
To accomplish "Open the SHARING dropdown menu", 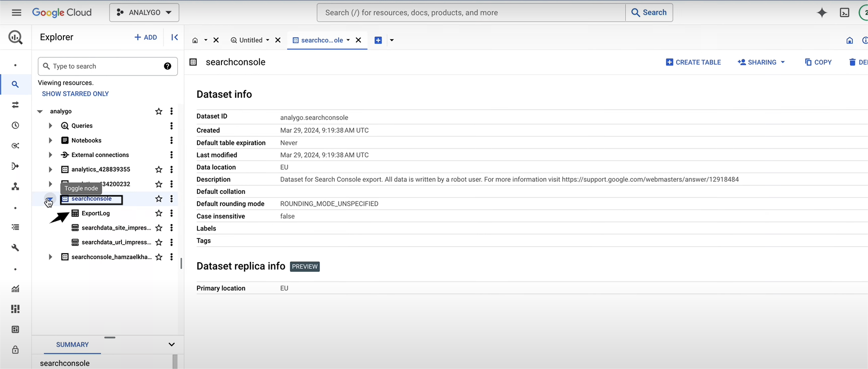I will coord(761,62).
